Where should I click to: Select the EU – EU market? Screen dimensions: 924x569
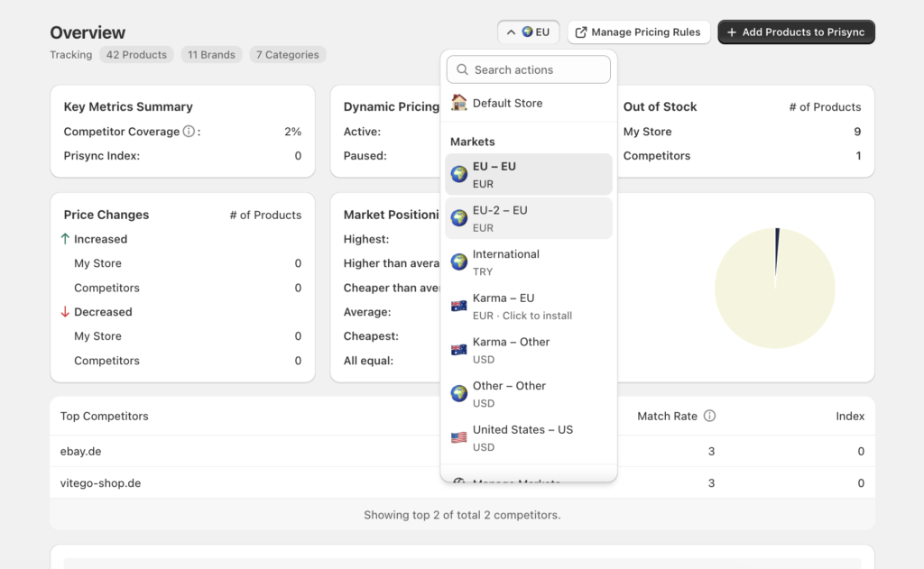click(529, 174)
